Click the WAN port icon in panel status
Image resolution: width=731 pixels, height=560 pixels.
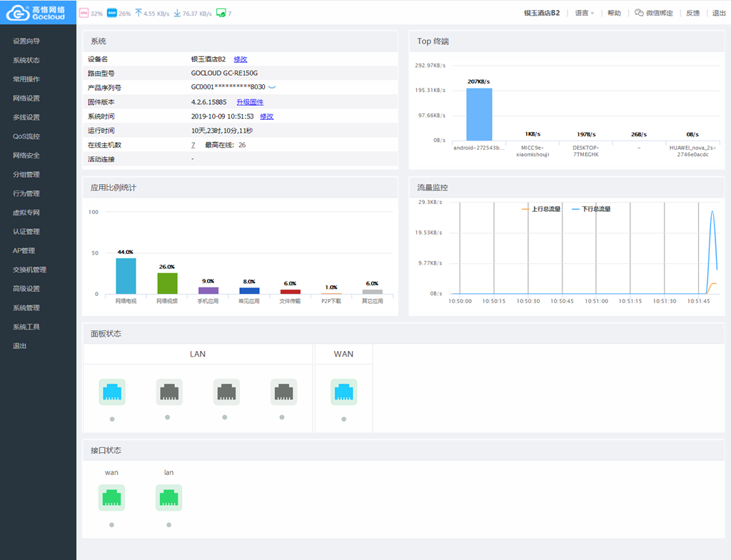pyautogui.click(x=343, y=392)
